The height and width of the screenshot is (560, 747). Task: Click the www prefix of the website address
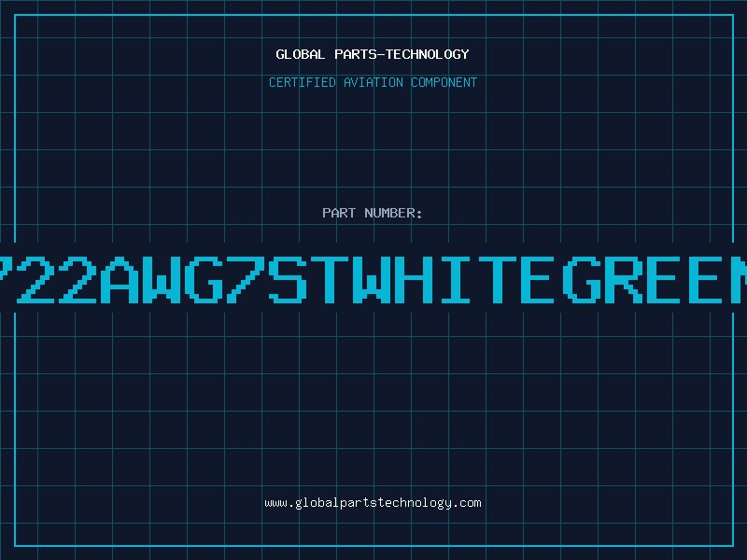pos(275,503)
